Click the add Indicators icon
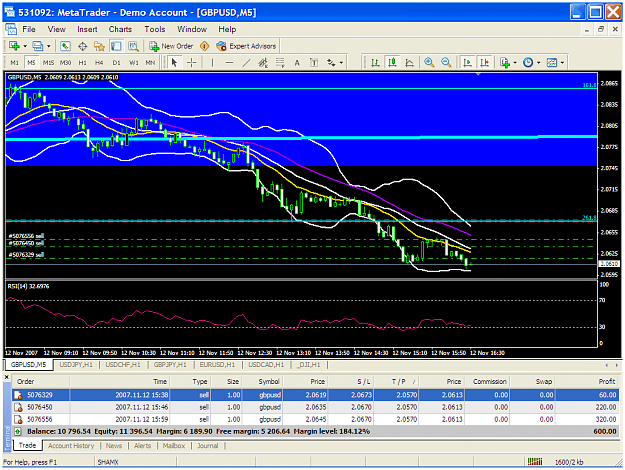 pos(505,63)
